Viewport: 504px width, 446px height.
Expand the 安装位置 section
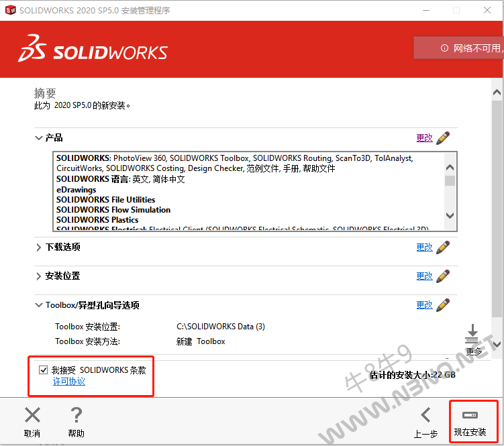coord(38,276)
